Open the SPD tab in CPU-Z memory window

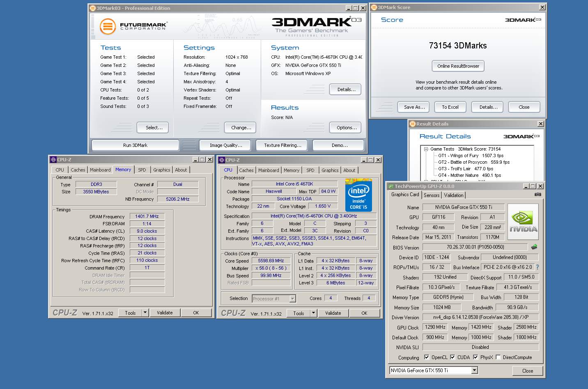click(x=142, y=170)
